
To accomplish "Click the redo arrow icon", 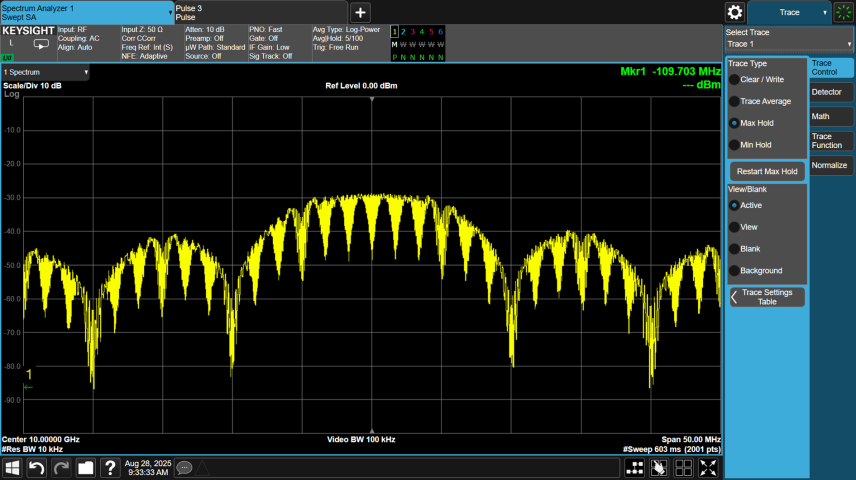I will (x=61, y=467).
